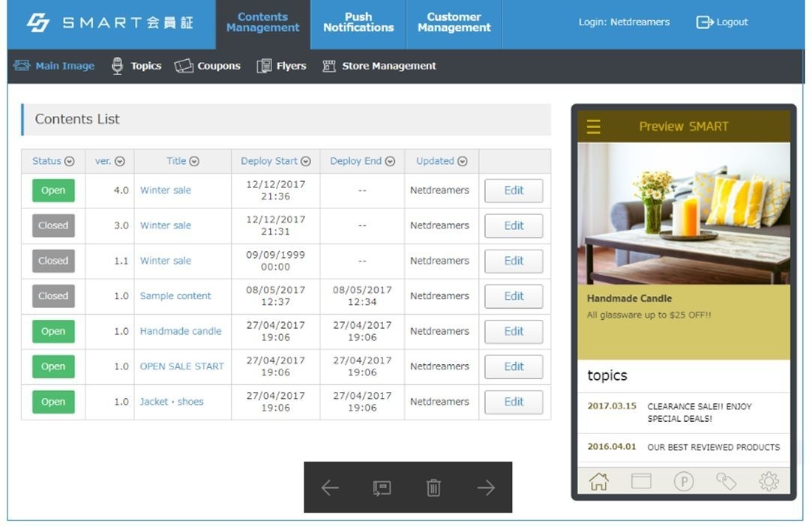
Task: Click the right arrow in bottom toolbar
Action: point(486,488)
